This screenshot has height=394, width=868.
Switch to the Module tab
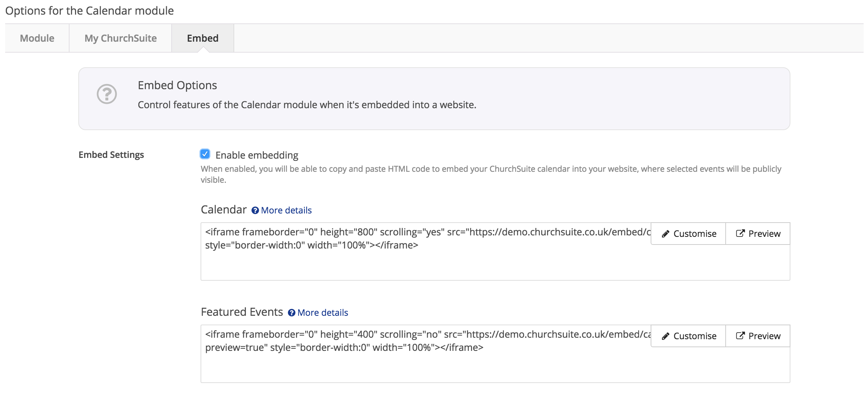[x=37, y=38]
